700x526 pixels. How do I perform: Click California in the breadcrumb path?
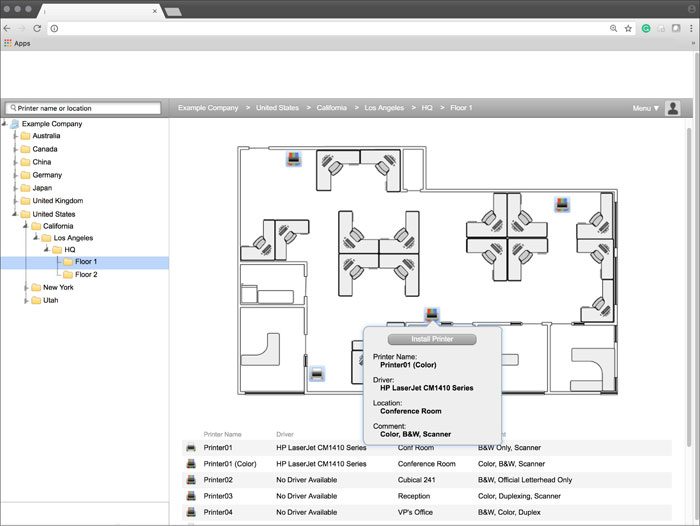click(x=333, y=108)
